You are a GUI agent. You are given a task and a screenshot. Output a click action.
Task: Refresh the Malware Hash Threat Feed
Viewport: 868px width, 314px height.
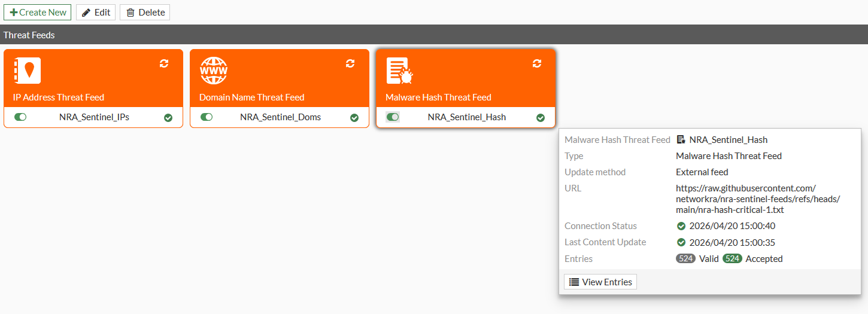click(537, 63)
